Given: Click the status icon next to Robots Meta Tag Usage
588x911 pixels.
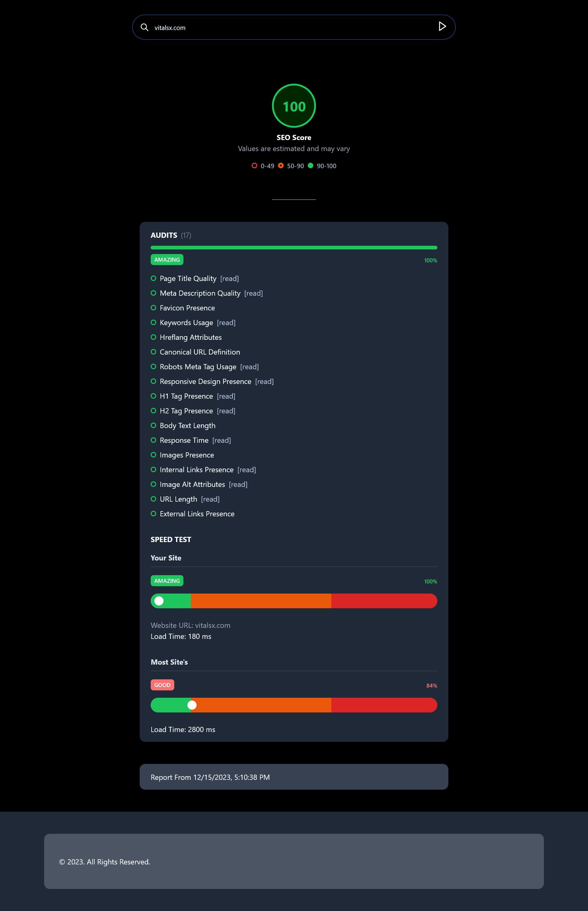Looking at the screenshot, I should point(153,366).
